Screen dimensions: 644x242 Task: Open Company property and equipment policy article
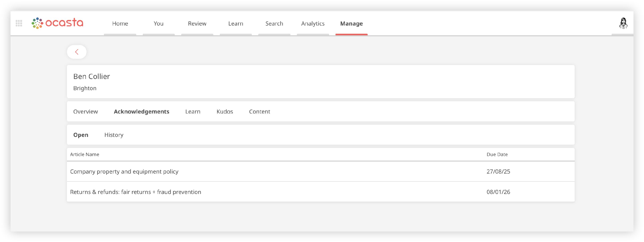[x=124, y=172]
